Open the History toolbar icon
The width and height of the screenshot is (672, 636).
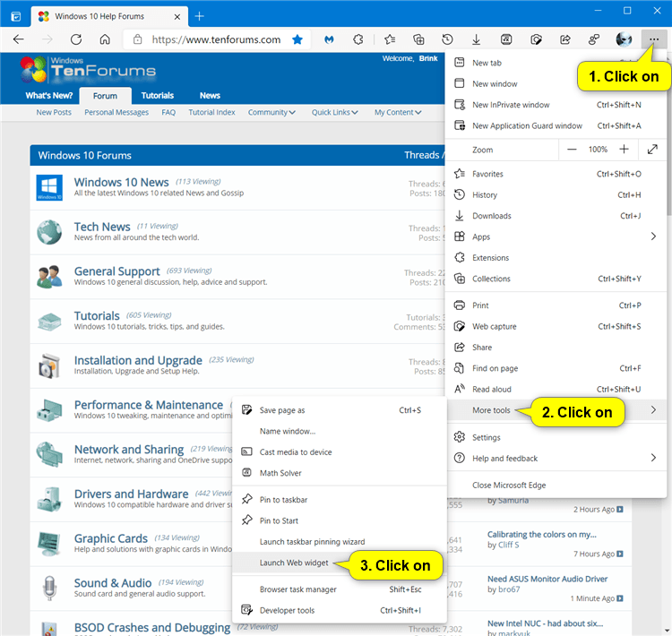[447, 39]
